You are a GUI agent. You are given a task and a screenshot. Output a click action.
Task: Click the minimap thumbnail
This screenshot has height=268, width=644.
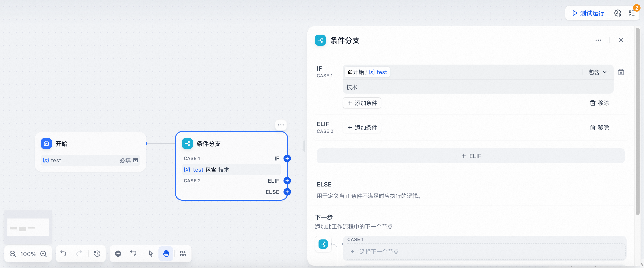28,227
